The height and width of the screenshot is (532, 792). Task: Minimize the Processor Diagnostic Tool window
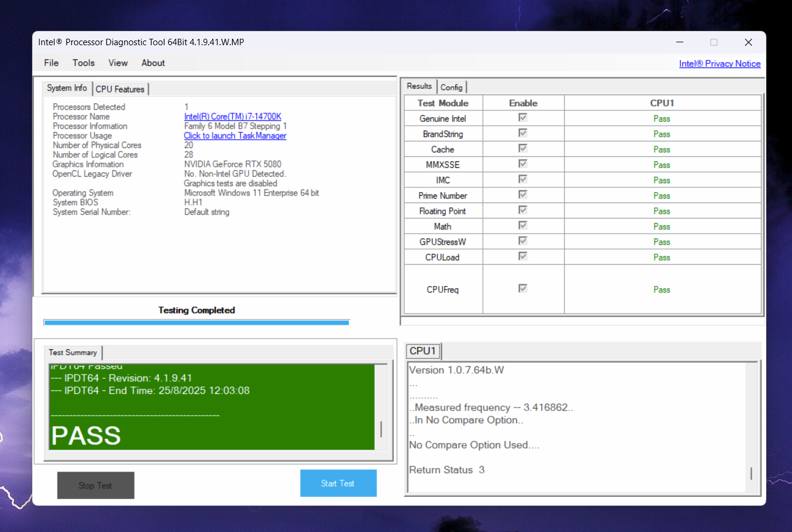680,42
